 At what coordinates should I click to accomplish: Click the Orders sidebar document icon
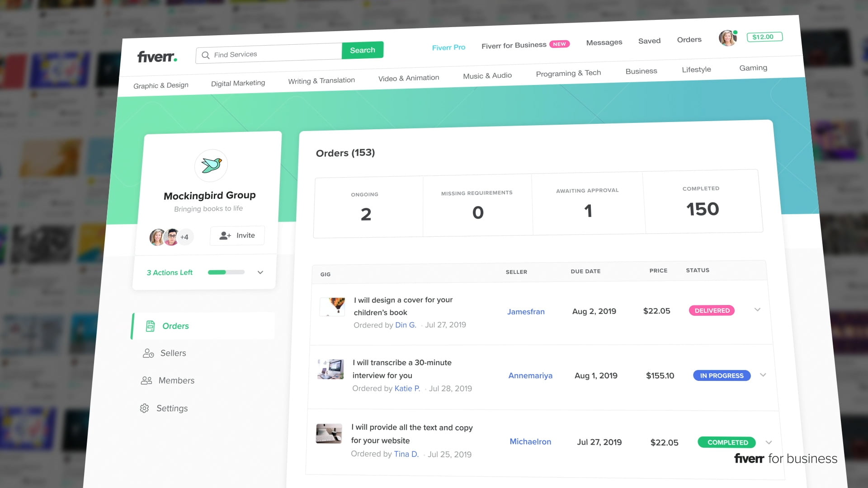[x=150, y=326]
